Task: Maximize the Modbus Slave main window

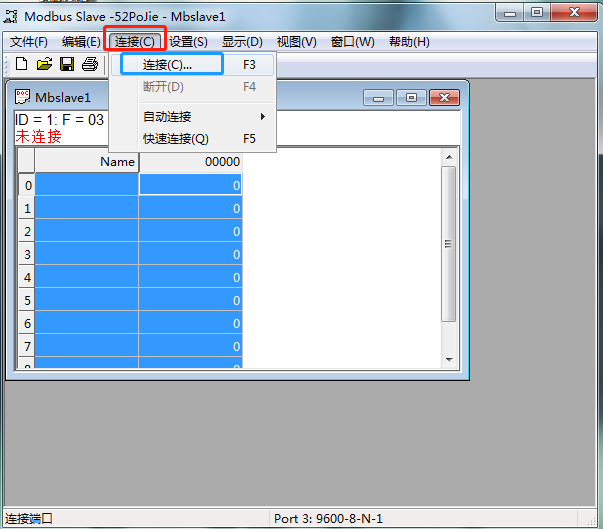Action: [537, 13]
